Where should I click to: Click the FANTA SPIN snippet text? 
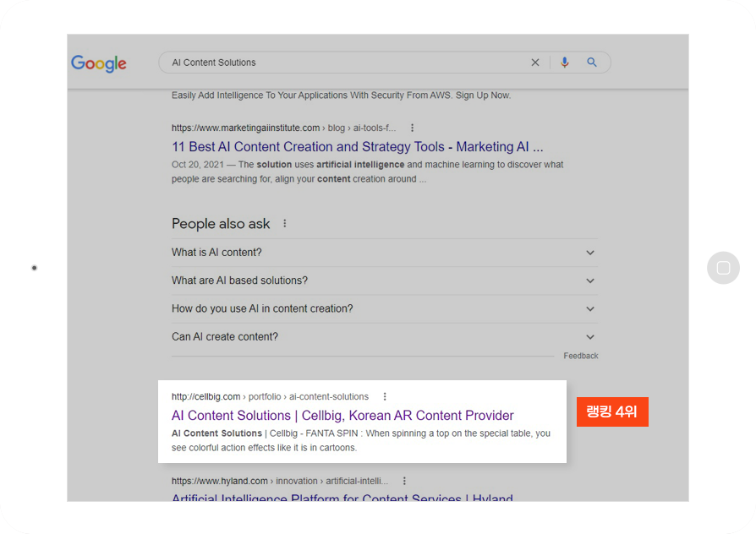coord(360,440)
